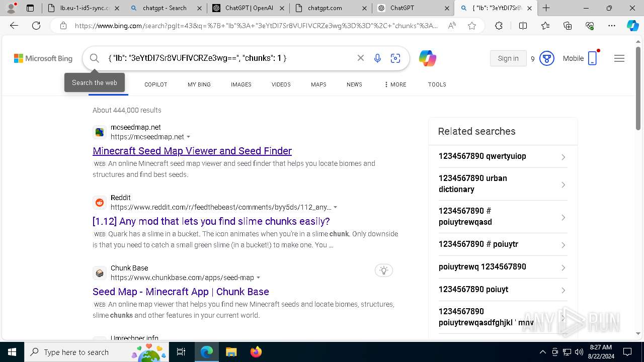Open Minecraft Seed Map Viewer link
The width and height of the screenshot is (644, 362).
pos(192,151)
